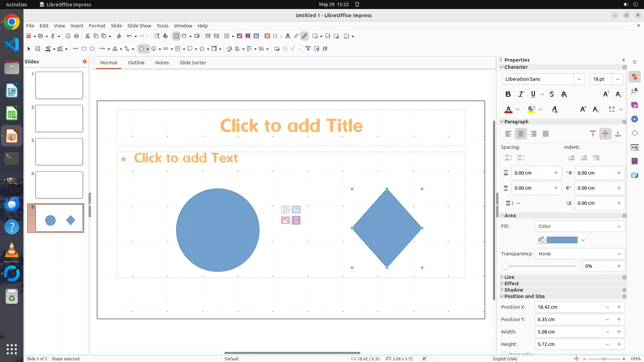
Task: Click the Insert Text Box icon
Action: 267,36
